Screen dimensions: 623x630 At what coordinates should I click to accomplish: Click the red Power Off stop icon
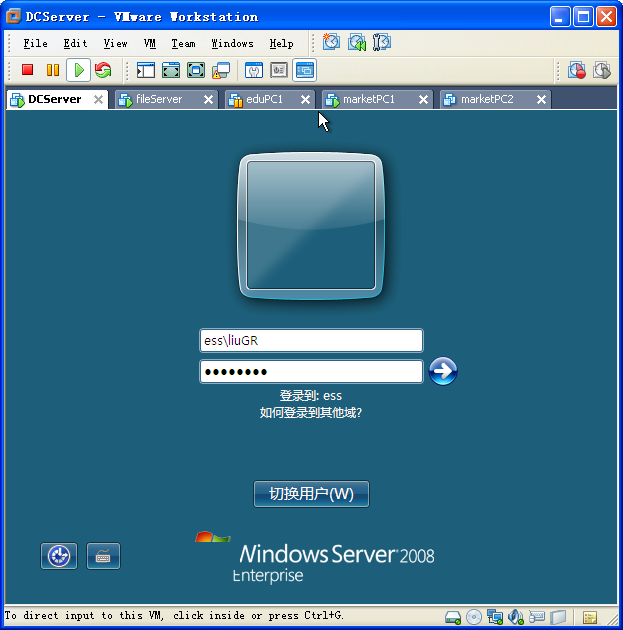click(x=27, y=70)
